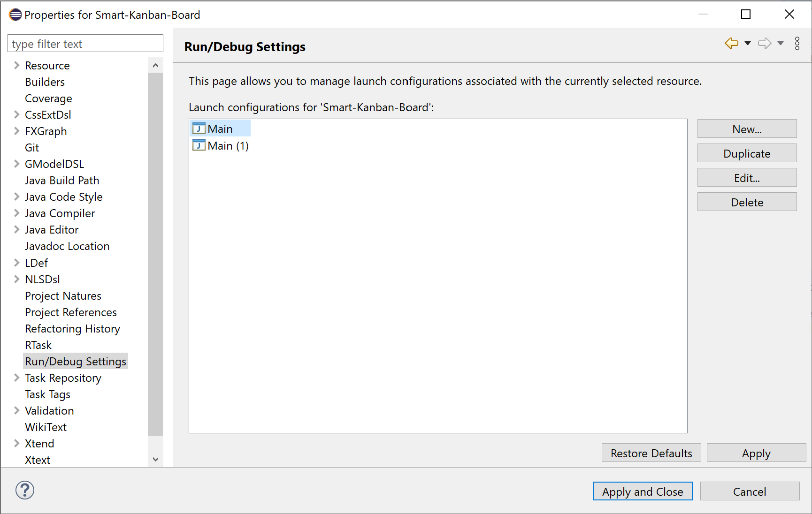Open the back history dropdown arrow

(x=748, y=44)
